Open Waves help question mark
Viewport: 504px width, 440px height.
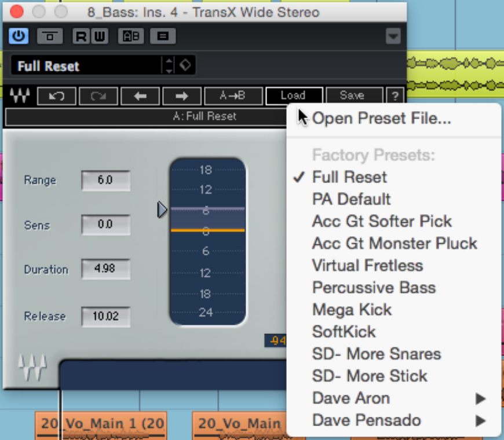coord(395,96)
